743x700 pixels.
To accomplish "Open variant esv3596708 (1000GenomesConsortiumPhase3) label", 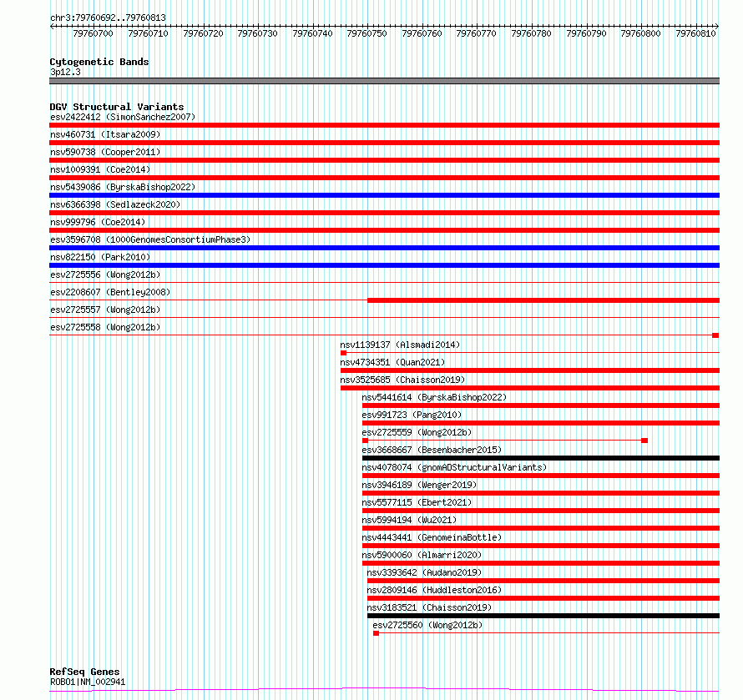I will coord(150,239).
